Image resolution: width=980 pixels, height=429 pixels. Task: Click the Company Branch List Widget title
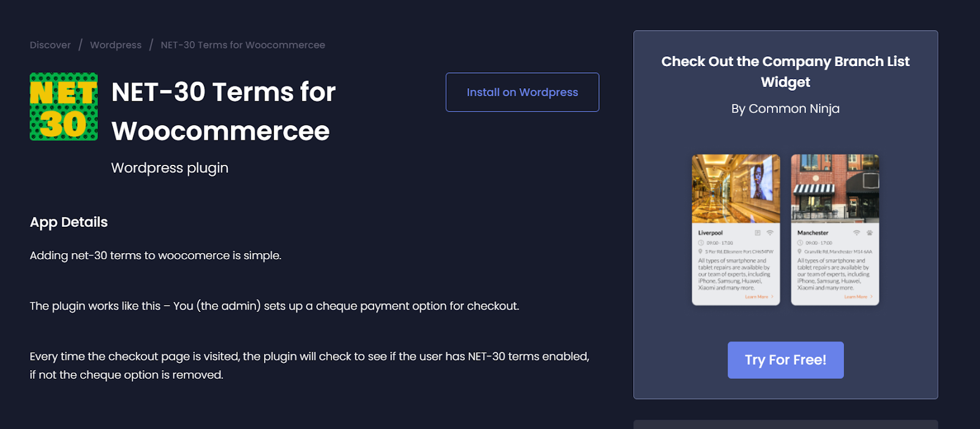(x=786, y=72)
